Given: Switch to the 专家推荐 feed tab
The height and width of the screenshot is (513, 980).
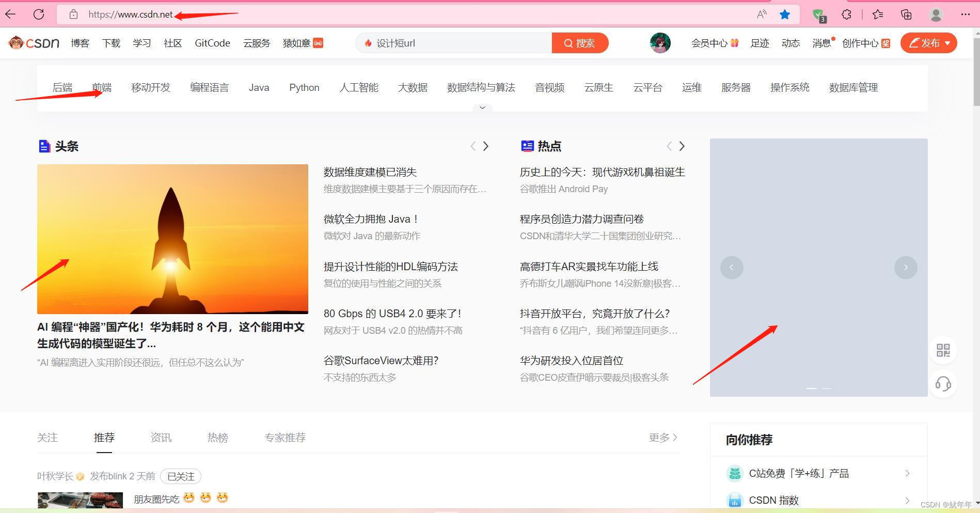Looking at the screenshot, I should (x=285, y=438).
